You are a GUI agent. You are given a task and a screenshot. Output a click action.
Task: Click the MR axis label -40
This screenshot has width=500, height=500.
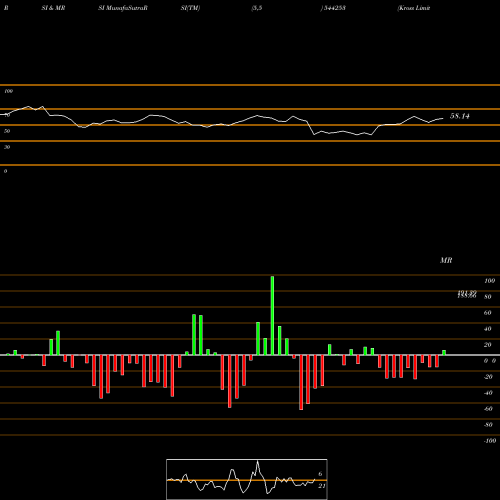coord(488,393)
